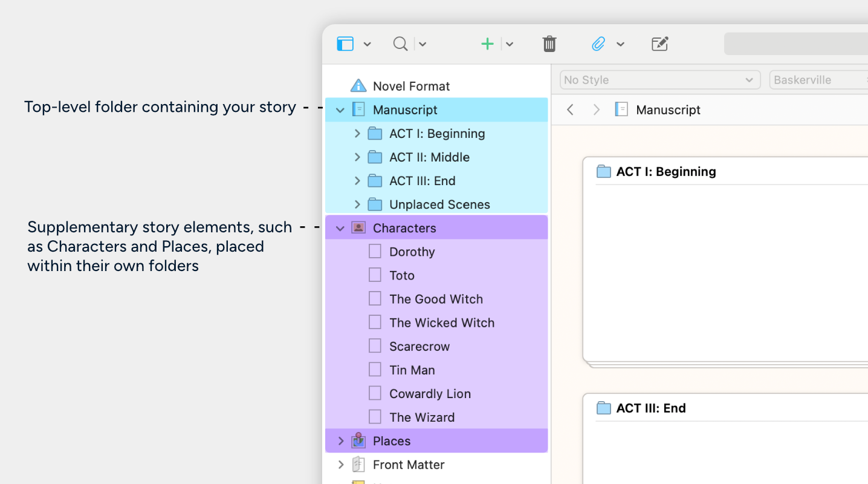868x484 pixels.
Task: Select Unplaced Scenes in binder
Action: [x=439, y=204]
